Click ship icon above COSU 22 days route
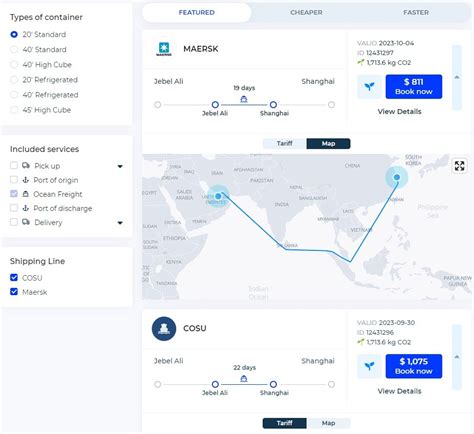The width and height of the screenshot is (474, 434). (244, 379)
